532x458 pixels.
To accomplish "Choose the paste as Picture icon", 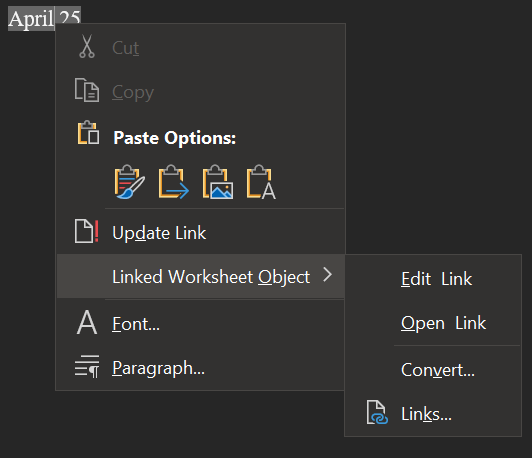I will (218, 182).
